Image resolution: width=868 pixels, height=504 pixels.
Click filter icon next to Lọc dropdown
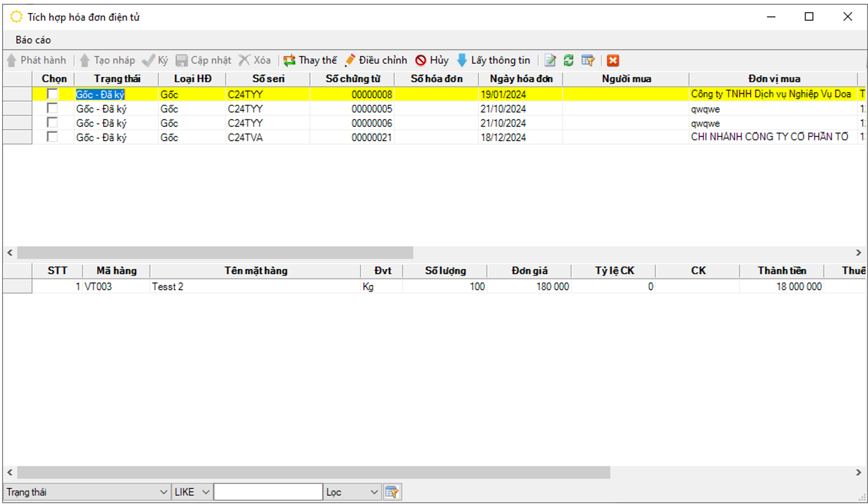click(x=391, y=492)
